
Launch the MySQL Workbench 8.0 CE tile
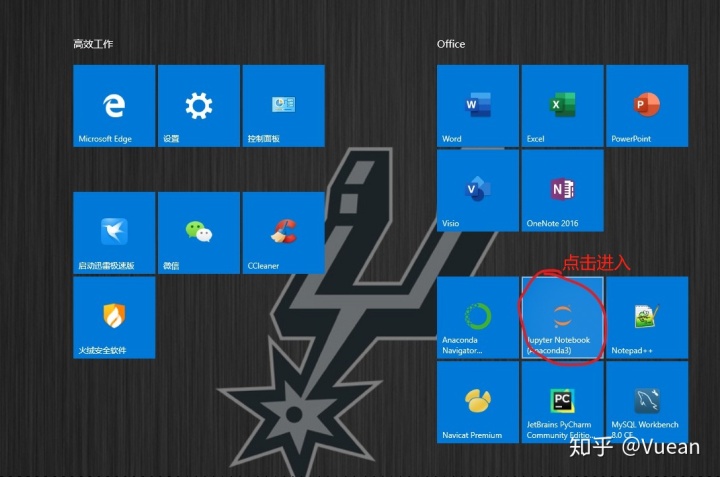[647, 402]
